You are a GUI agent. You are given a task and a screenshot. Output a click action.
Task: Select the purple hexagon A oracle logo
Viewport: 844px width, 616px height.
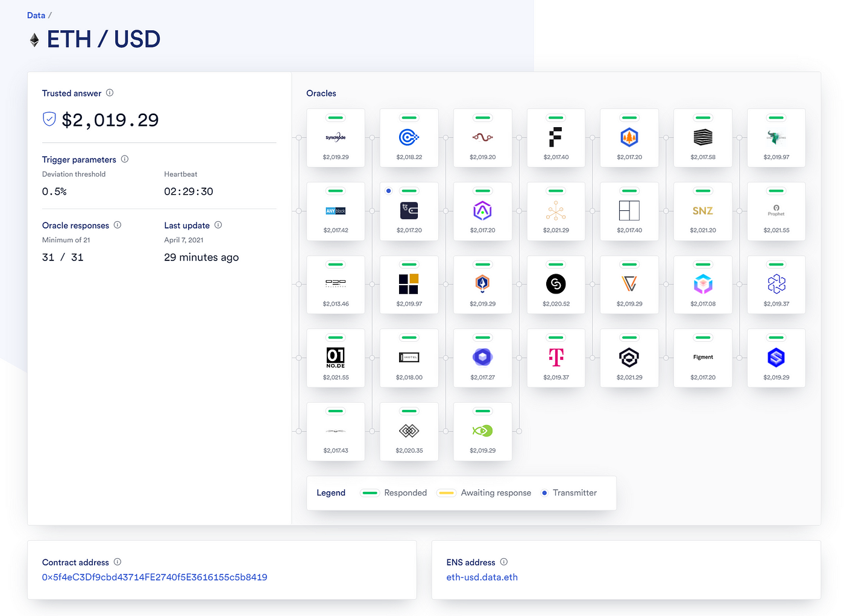tap(483, 211)
